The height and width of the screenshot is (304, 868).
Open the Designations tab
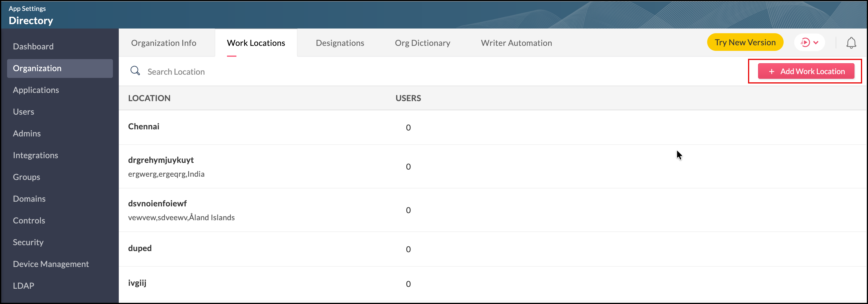point(340,43)
